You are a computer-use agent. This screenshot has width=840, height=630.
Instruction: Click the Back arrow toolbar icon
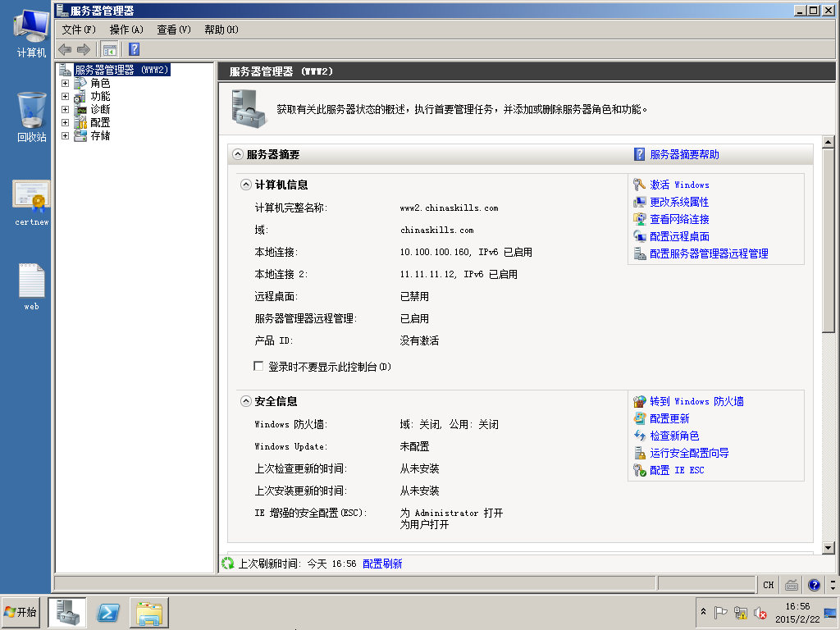[65, 50]
